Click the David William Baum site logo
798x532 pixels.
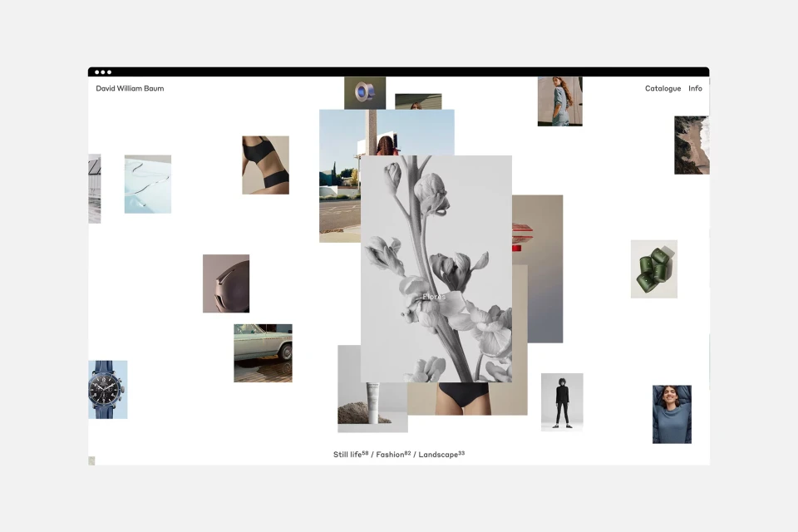coord(130,88)
